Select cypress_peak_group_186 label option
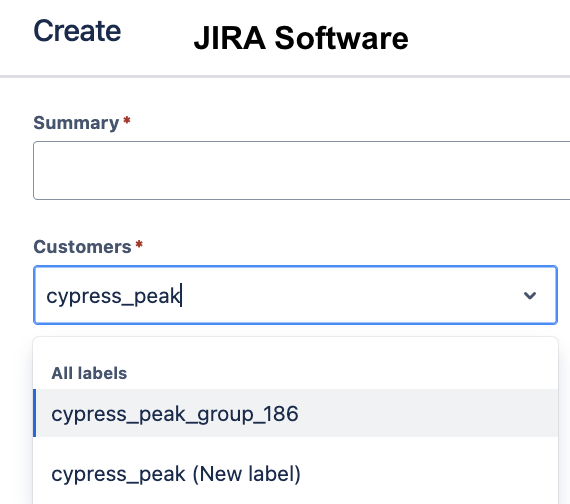 click(x=296, y=413)
